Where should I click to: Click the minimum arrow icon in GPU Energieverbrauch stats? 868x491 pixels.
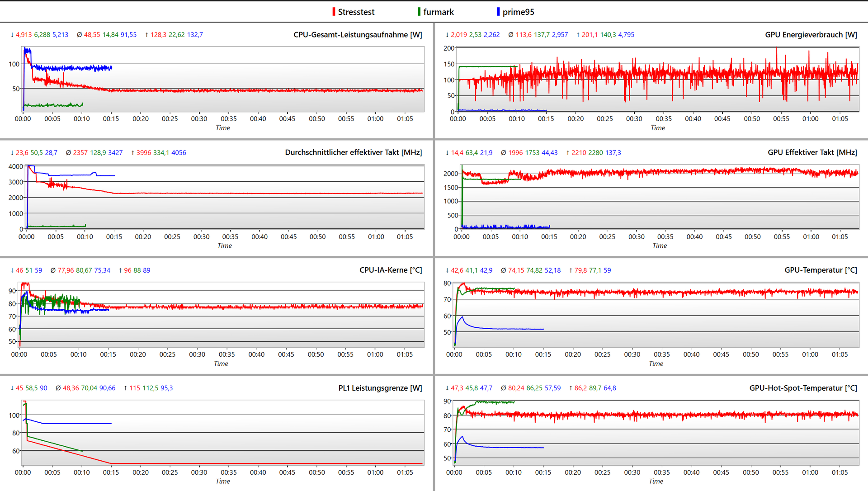pos(447,35)
